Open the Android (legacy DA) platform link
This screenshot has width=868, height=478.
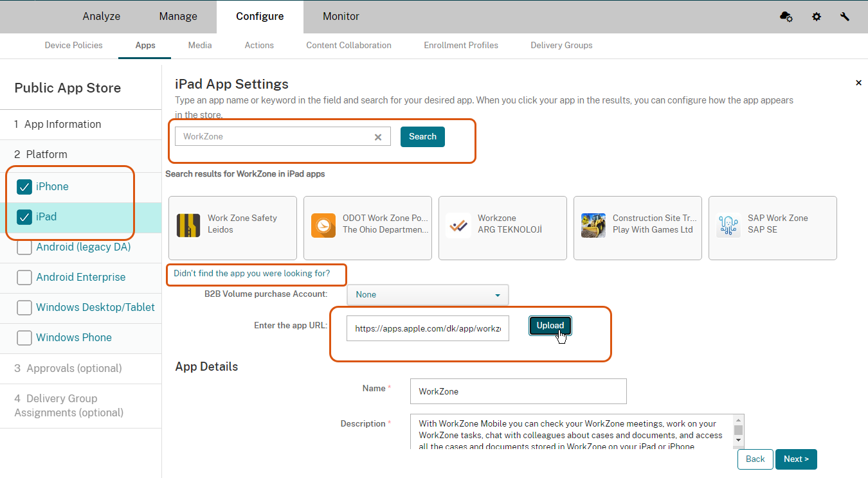84,247
